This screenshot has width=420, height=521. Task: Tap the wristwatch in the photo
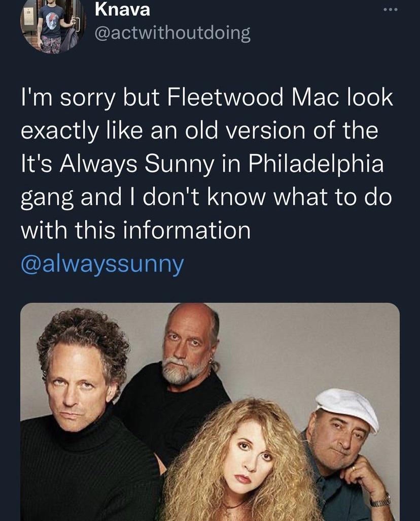pyautogui.click(x=380, y=500)
